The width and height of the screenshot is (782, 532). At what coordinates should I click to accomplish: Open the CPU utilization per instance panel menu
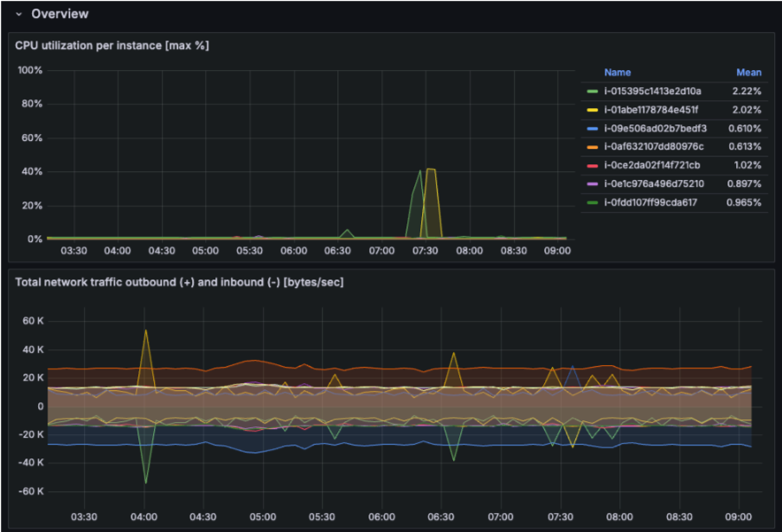pos(112,45)
